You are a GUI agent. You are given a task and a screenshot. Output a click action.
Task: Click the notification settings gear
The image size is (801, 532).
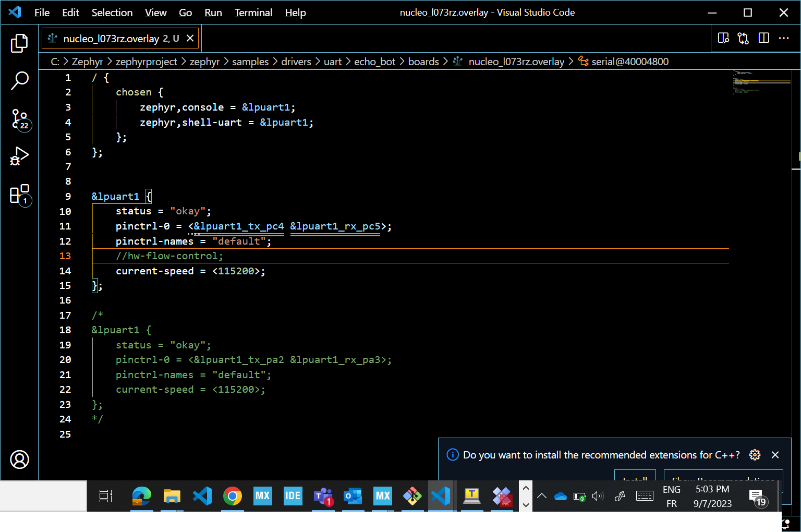(x=755, y=455)
